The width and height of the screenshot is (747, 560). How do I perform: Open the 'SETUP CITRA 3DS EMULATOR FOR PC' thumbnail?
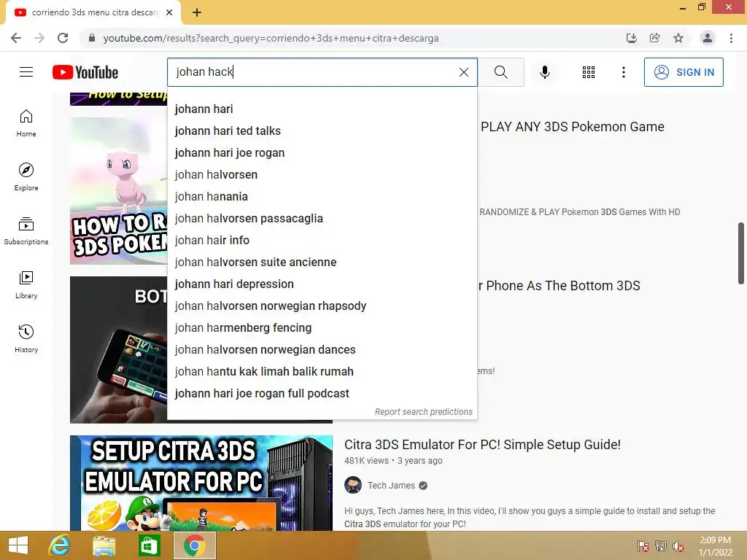coord(201,483)
